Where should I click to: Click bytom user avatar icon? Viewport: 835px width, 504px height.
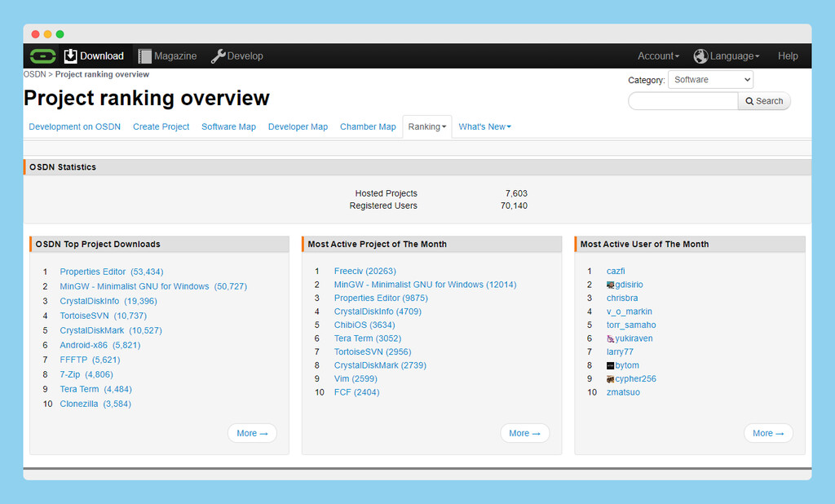point(611,366)
